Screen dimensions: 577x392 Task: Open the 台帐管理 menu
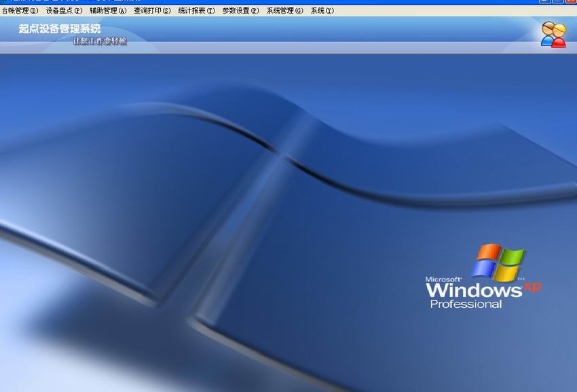click(20, 11)
